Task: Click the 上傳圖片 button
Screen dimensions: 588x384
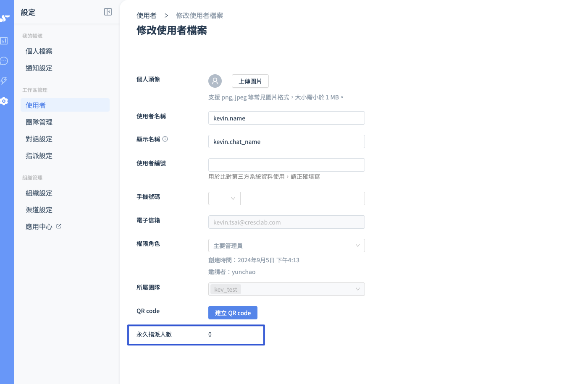Action: click(250, 81)
